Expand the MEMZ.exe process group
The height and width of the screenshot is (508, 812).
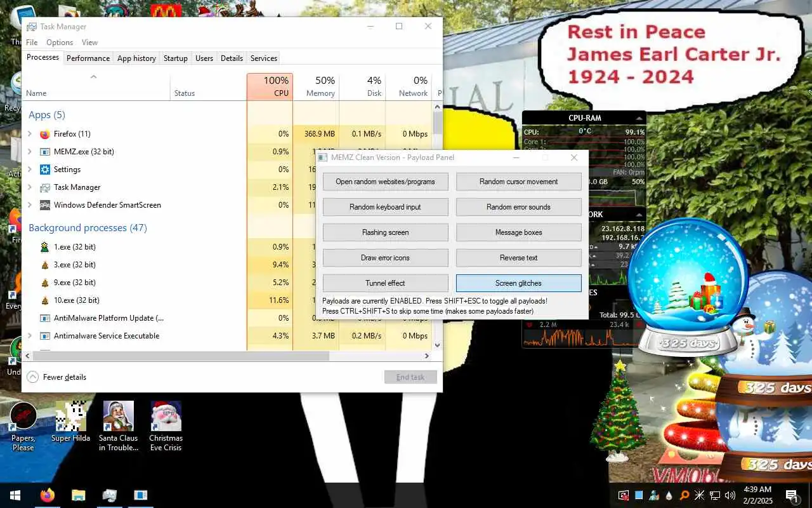point(29,152)
